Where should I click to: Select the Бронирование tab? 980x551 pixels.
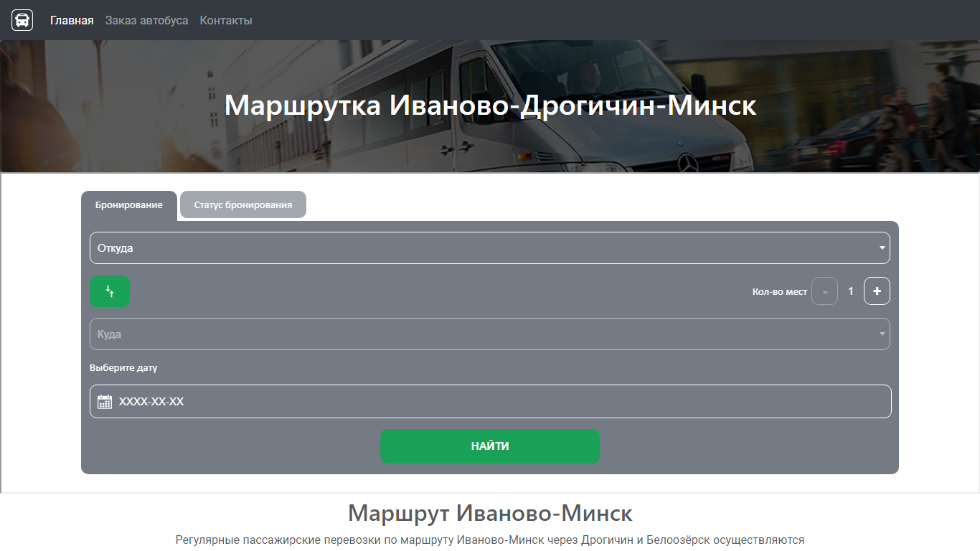(x=129, y=205)
